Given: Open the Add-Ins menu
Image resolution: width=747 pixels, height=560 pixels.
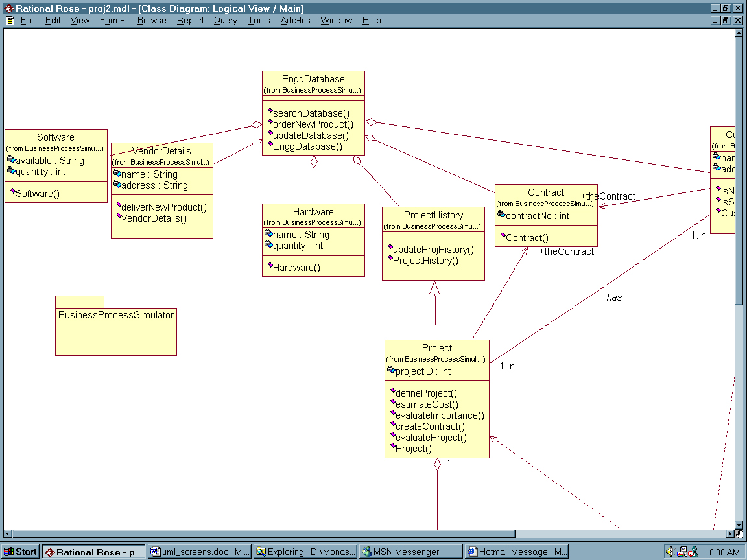Looking at the screenshot, I should 295,21.
